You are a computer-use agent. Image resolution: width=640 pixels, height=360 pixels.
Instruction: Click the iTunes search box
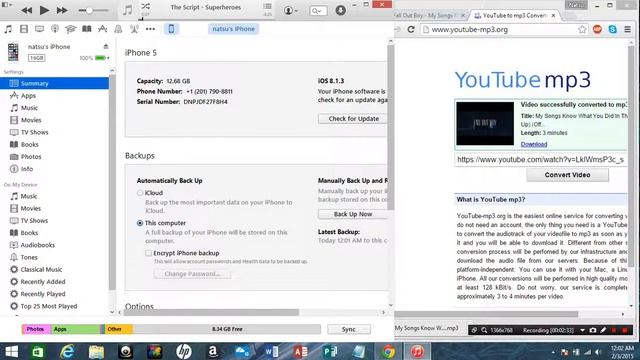[318, 11]
